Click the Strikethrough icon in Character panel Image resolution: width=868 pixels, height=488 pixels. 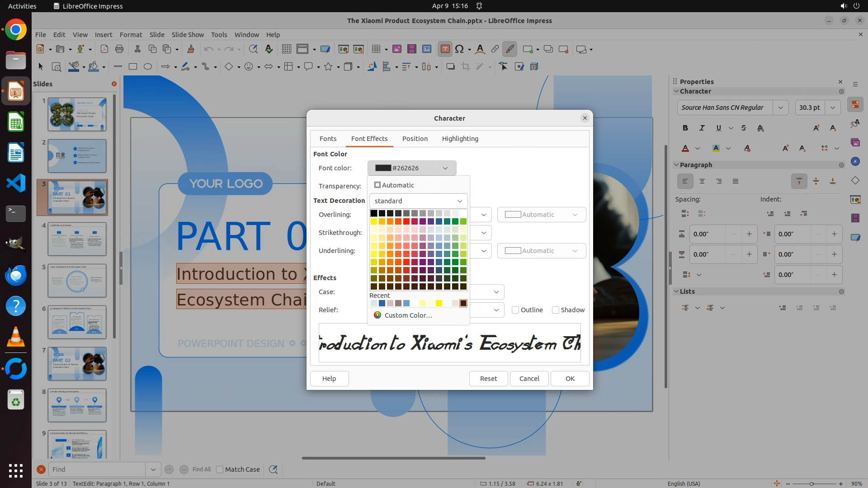point(744,128)
